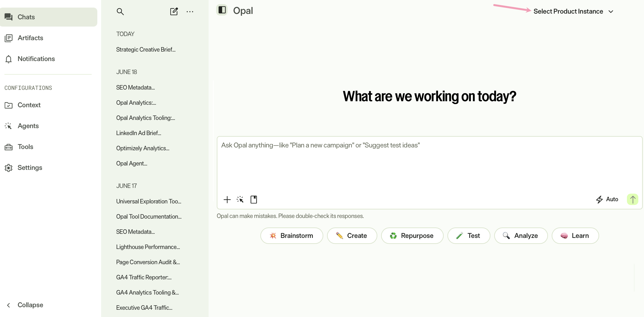Open the Opal Tool Documentation chat

tap(149, 217)
